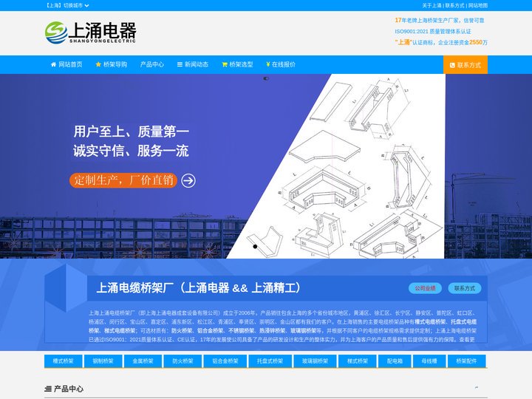Open 产品中心 menu item
Image resolution: width=532 pixels, height=399 pixels.
(x=152, y=64)
